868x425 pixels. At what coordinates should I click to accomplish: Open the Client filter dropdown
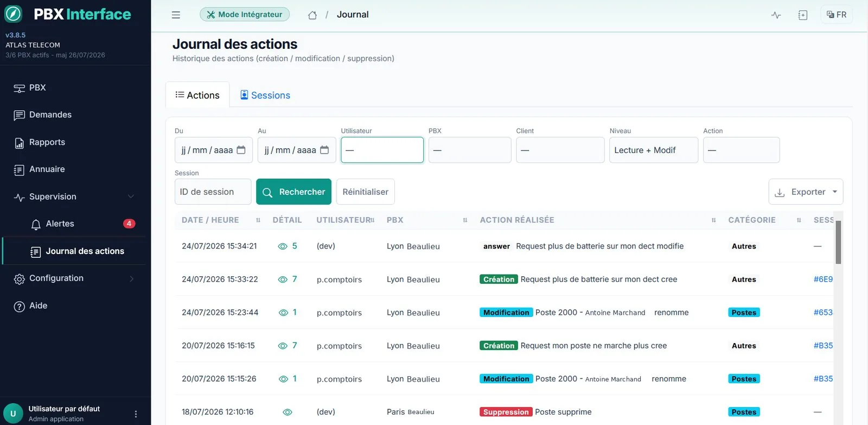[x=560, y=150]
